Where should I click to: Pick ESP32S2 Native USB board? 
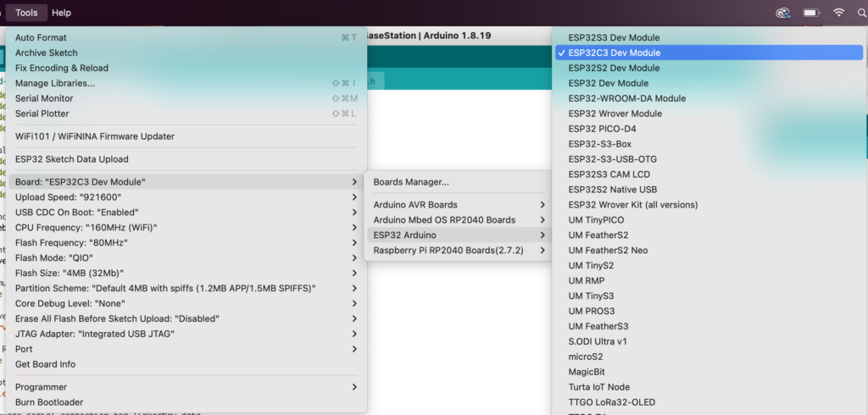point(709,189)
